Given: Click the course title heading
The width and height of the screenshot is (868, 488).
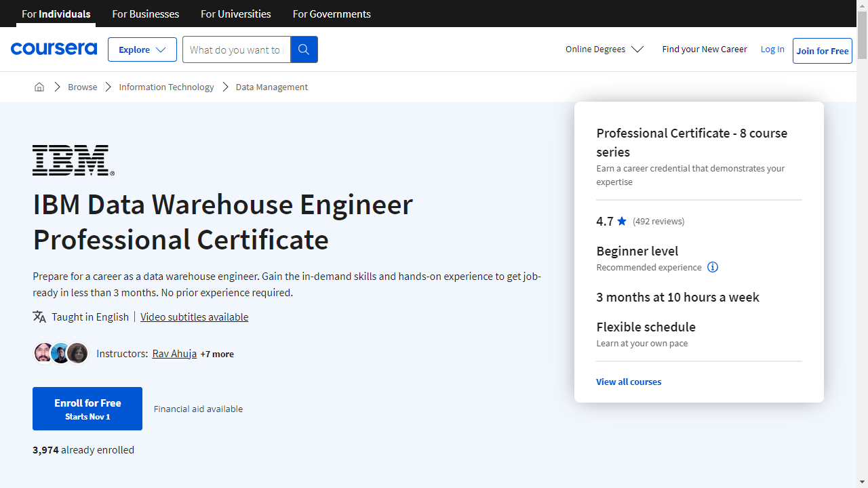Looking at the screenshot, I should (x=222, y=222).
